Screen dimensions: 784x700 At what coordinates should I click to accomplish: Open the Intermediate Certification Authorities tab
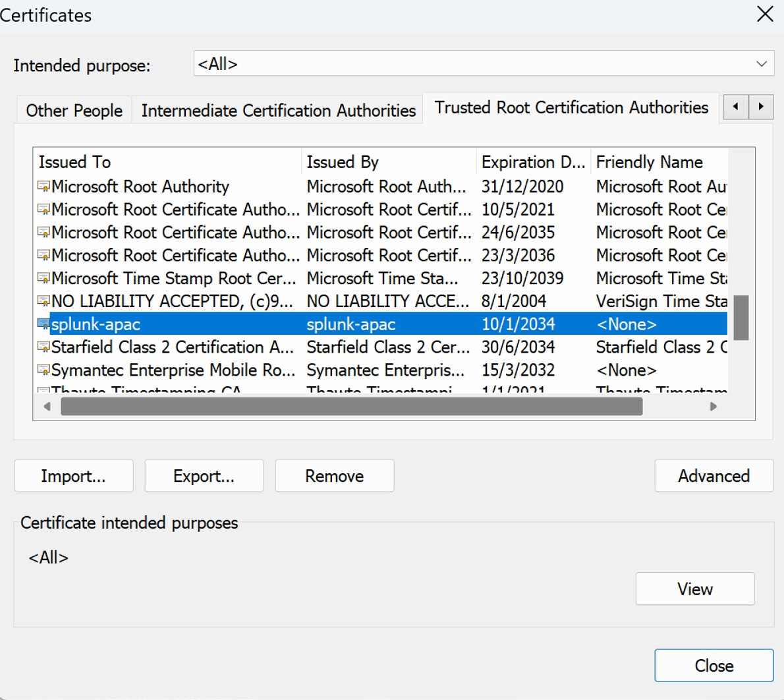click(x=279, y=110)
